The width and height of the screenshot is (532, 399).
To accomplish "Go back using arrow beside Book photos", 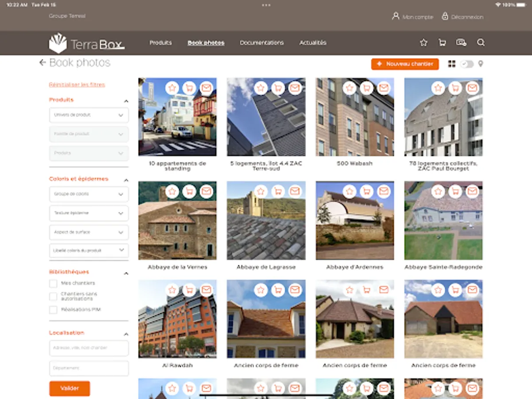I will pyautogui.click(x=43, y=63).
